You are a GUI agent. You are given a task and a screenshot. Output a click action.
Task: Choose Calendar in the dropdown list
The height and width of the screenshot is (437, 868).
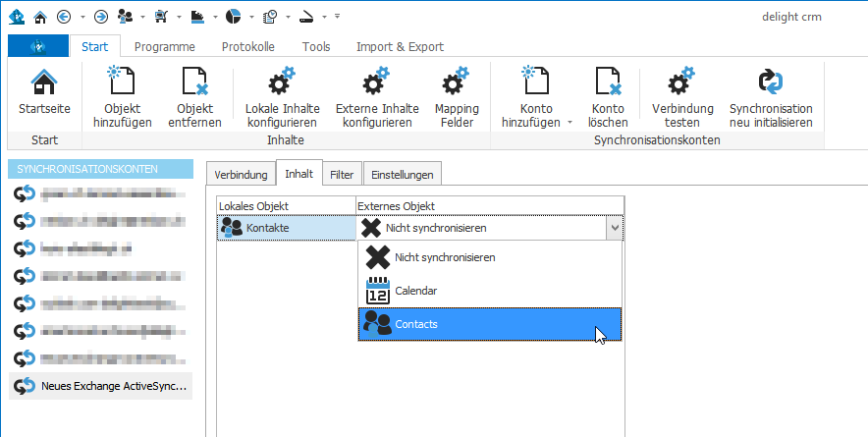[x=490, y=291]
